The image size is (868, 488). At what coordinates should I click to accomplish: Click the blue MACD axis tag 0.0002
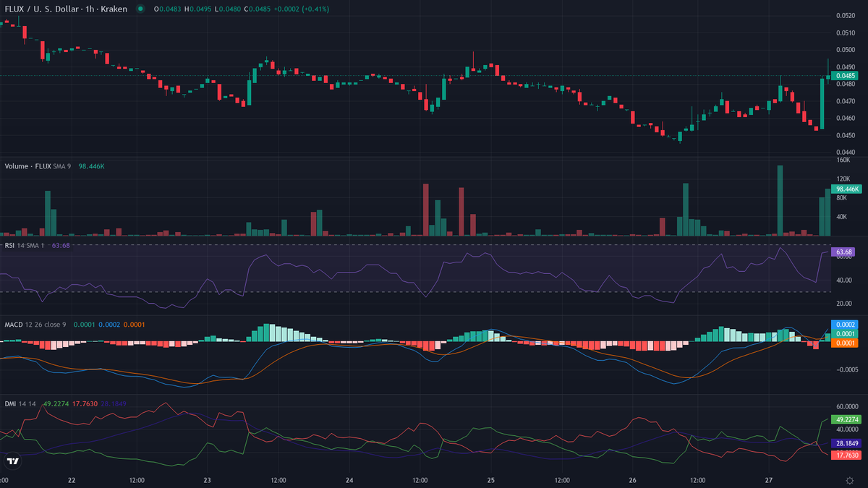844,325
